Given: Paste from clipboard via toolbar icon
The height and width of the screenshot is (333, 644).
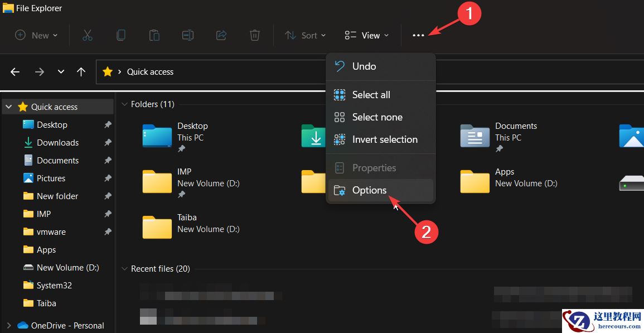Looking at the screenshot, I should pos(154,35).
